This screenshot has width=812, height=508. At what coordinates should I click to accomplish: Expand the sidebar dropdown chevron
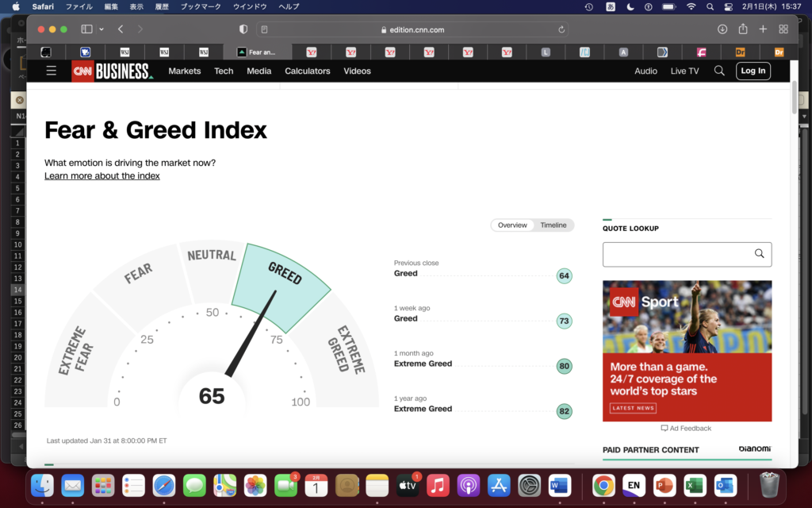(x=101, y=29)
